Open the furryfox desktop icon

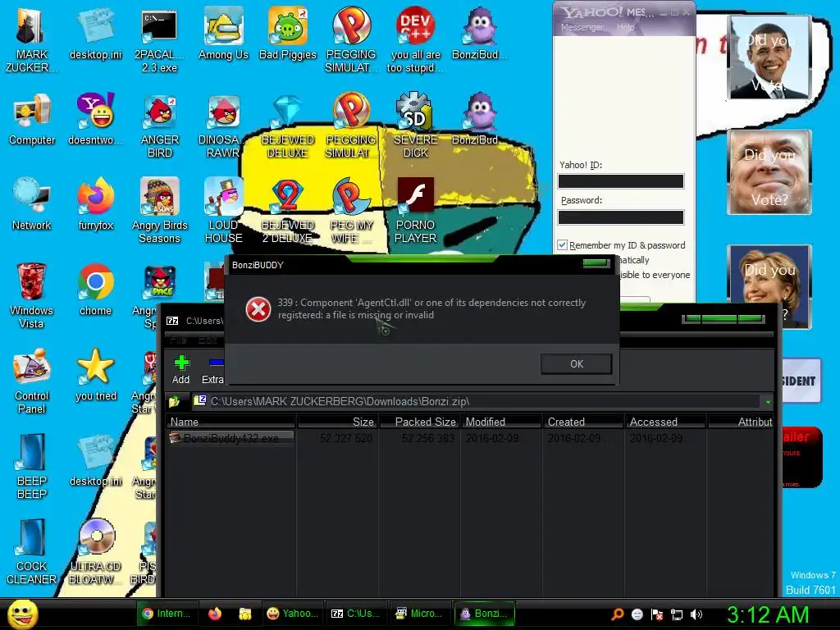[95, 203]
